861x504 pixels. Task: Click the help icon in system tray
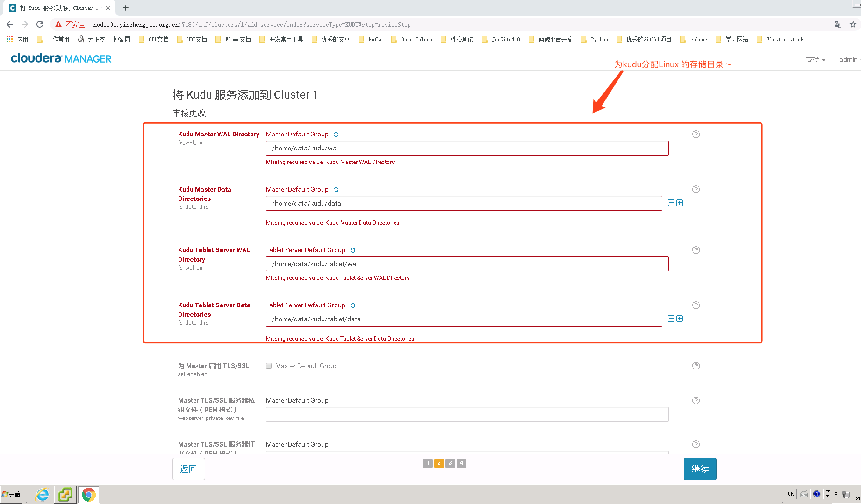[x=817, y=494]
